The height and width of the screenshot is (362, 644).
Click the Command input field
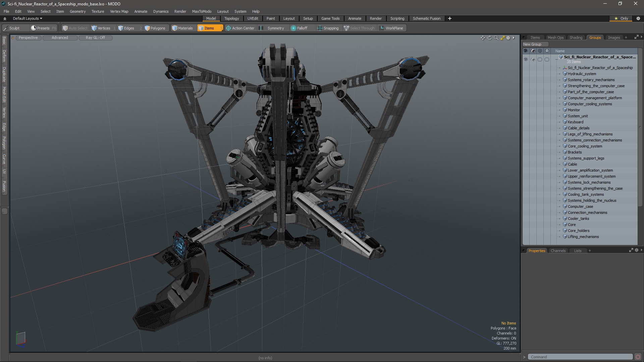click(580, 357)
